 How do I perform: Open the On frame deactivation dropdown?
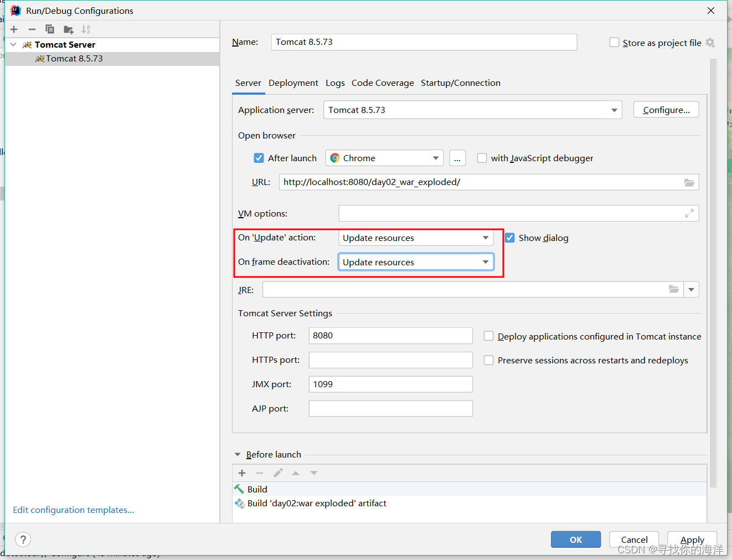pyautogui.click(x=416, y=262)
